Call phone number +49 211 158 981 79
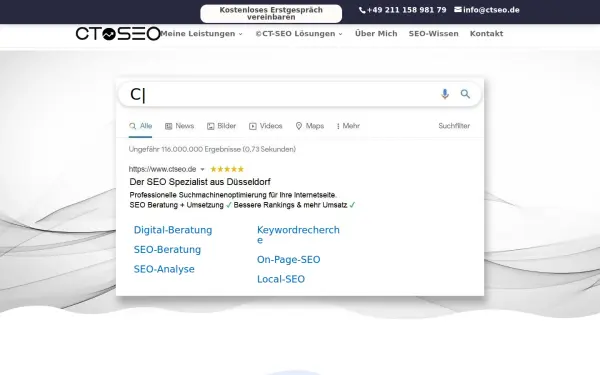Viewport: 600px width, 375px height. point(406,10)
